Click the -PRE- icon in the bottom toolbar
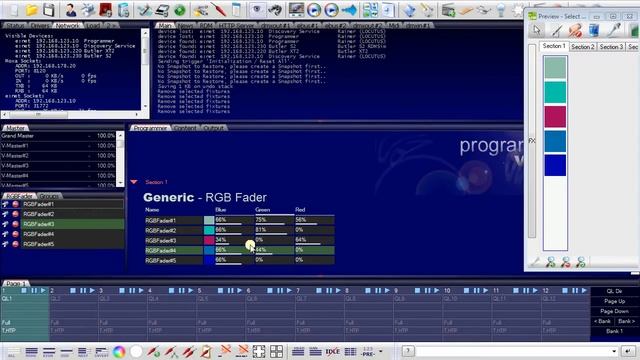Image resolution: width=640 pixels, height=360 pixels. pos(368,352)
